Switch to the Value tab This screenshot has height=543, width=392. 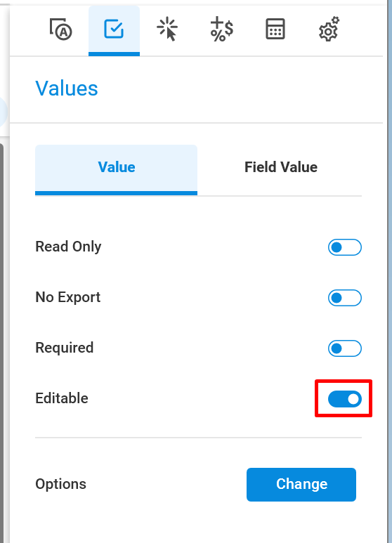tap(117, 170)
